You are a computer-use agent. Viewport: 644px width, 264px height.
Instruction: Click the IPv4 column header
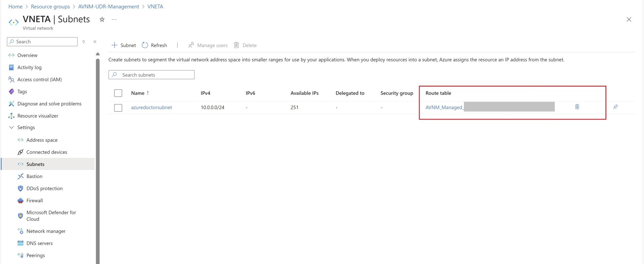(206, 93)
